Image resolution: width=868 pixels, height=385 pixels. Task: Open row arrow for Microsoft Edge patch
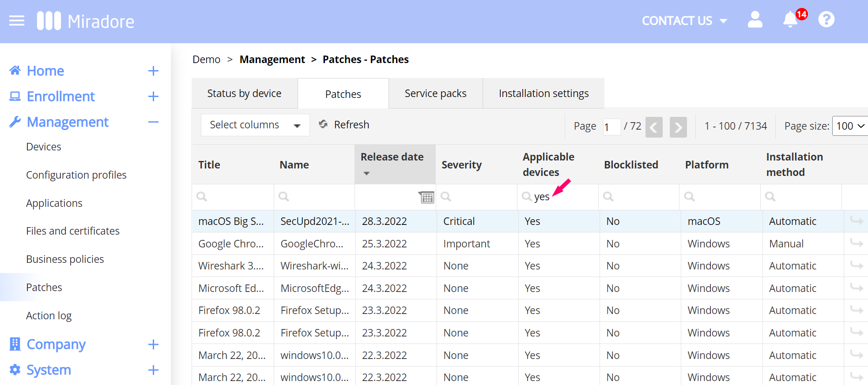(857, 288)
